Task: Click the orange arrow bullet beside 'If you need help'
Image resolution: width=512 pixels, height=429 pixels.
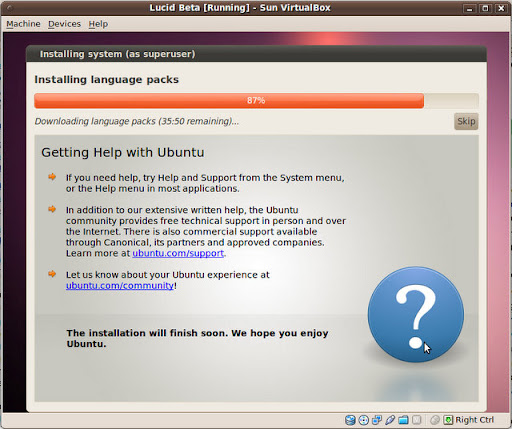Action: pos(52,177)
